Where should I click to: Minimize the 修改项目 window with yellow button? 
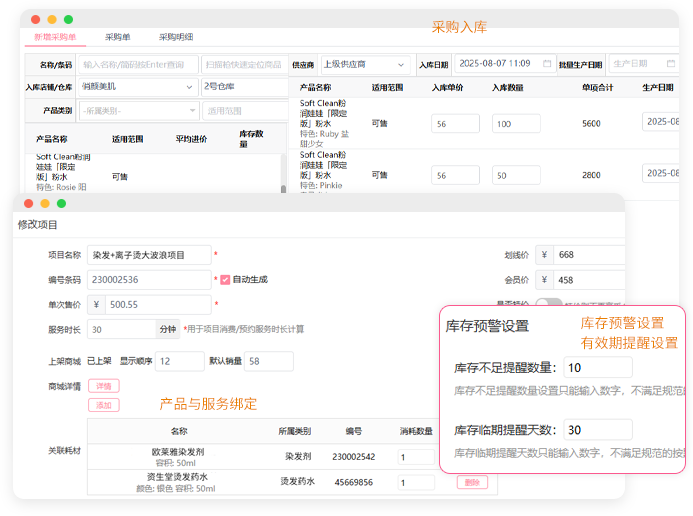[45, 203]
